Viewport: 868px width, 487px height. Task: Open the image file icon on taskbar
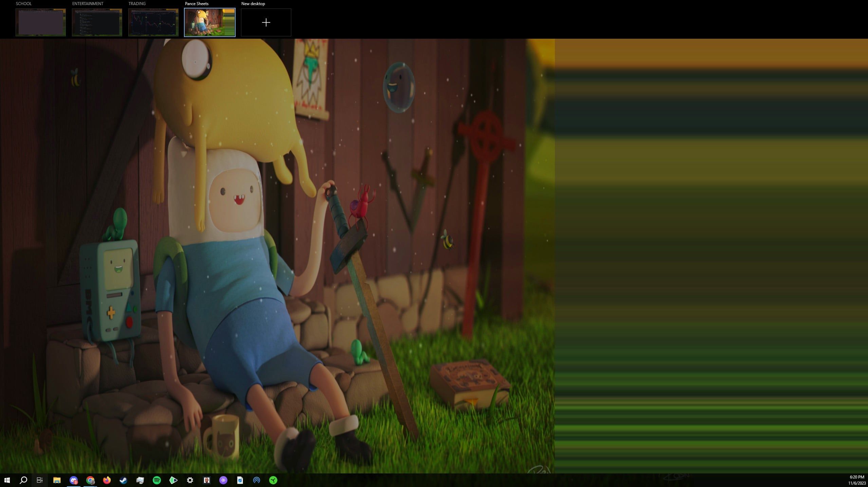(x=240, y=480)
